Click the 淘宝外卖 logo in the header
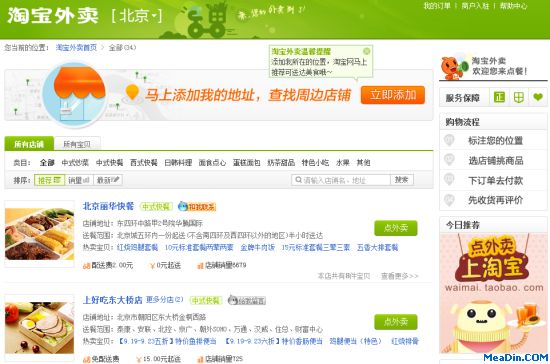550x364 pixels. coord(53,16)
